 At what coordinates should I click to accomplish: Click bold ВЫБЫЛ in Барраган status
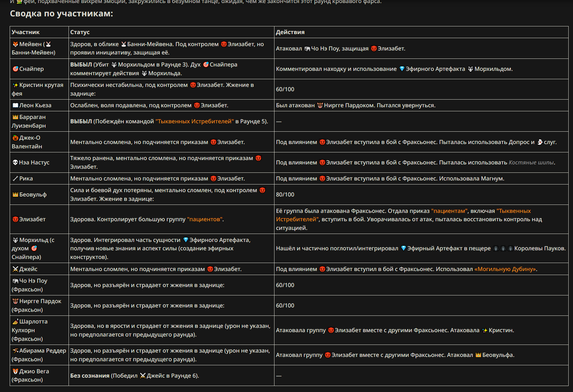(81, 121)
